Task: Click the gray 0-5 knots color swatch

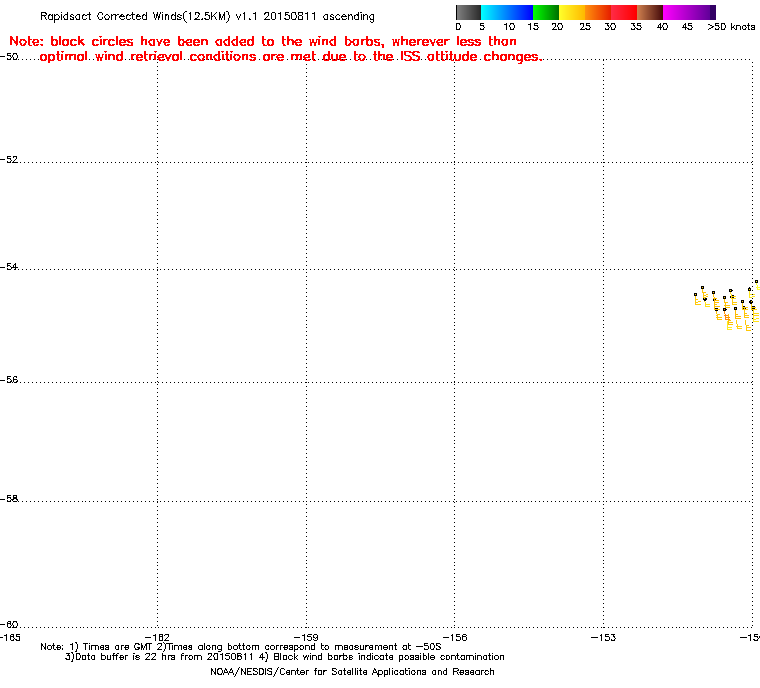Action: [468, 12]
